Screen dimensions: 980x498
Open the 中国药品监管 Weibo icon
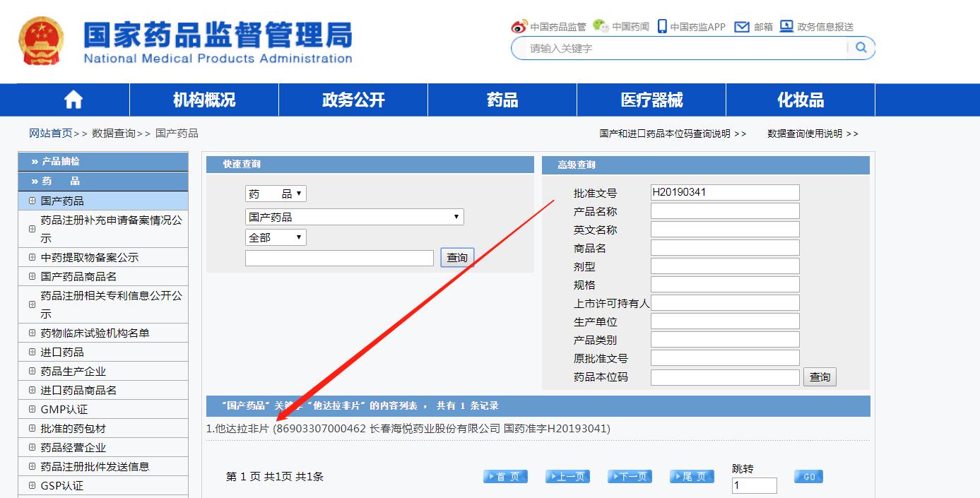518,25
